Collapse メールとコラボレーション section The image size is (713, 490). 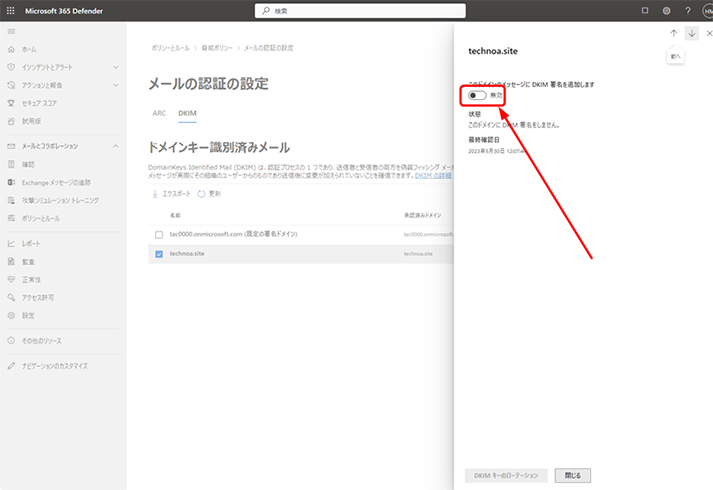pyautogui.click(x=116, y=146)
